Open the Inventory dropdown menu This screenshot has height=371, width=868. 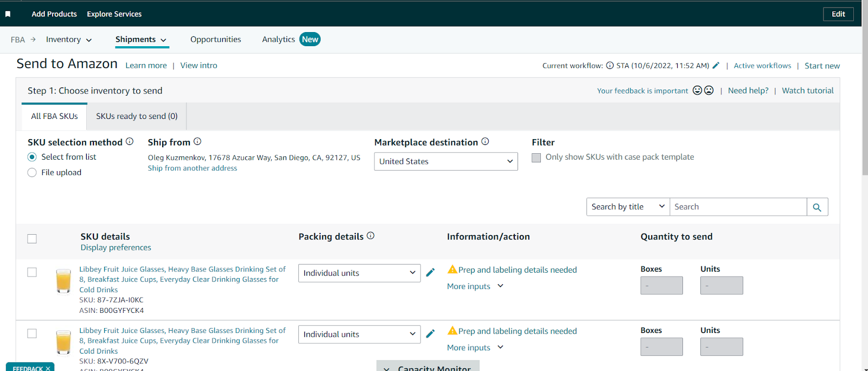pos(69,40)
